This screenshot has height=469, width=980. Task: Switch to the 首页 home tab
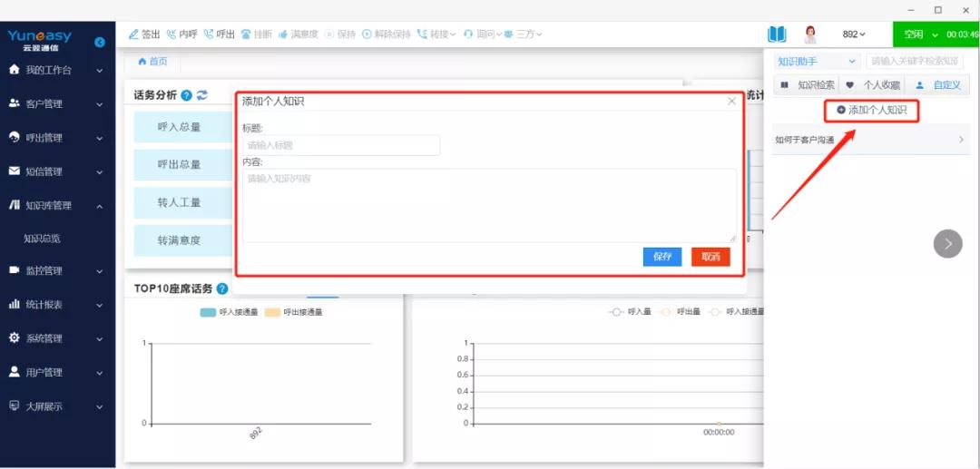pos(152,61)
